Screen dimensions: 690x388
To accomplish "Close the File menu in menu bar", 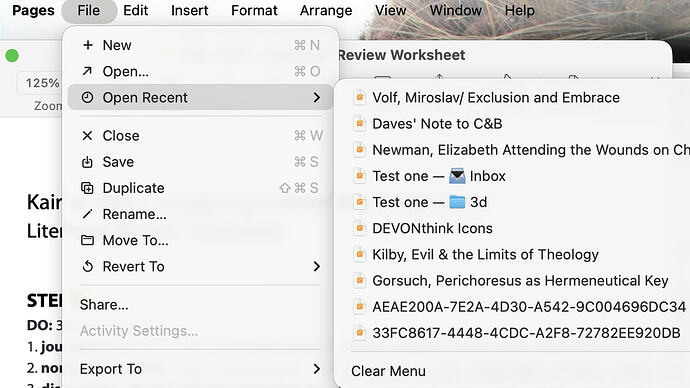I will (x=89, y=10).
